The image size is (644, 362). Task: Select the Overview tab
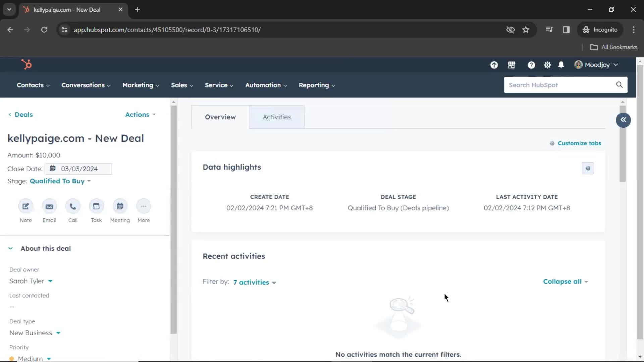point(220,117)
